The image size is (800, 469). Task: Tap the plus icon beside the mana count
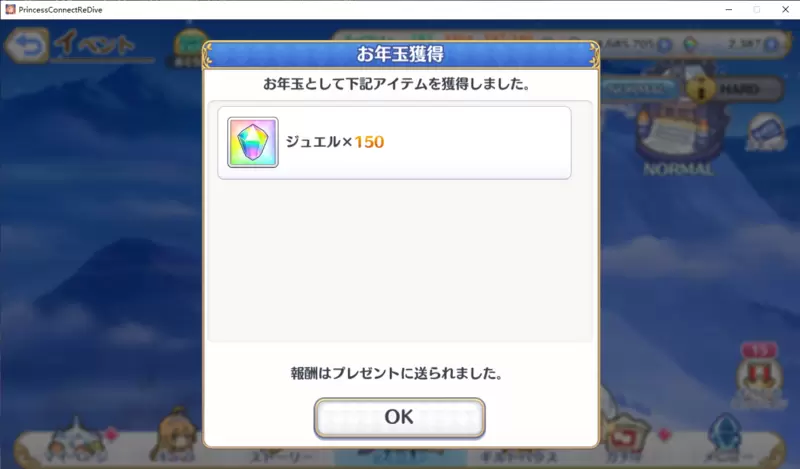(x=664, y=44)
